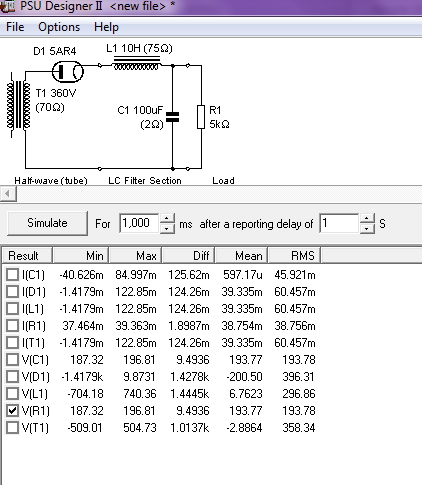The width and height of the screenshot is (422, 485).
Task: Select the R1 5kΩ load resistor symbol
Action: coord(201,117)
